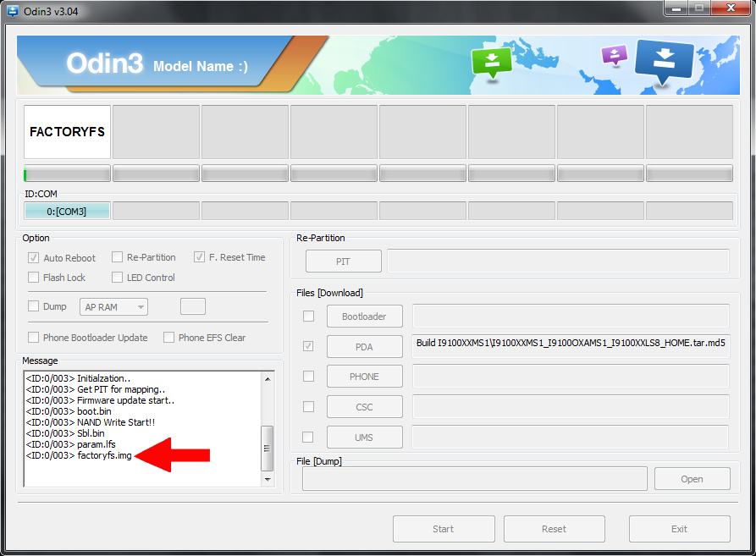
Task: Toggle the F. Reset Time checkbox
Action: pyautogui.click(x=199, y=256)
